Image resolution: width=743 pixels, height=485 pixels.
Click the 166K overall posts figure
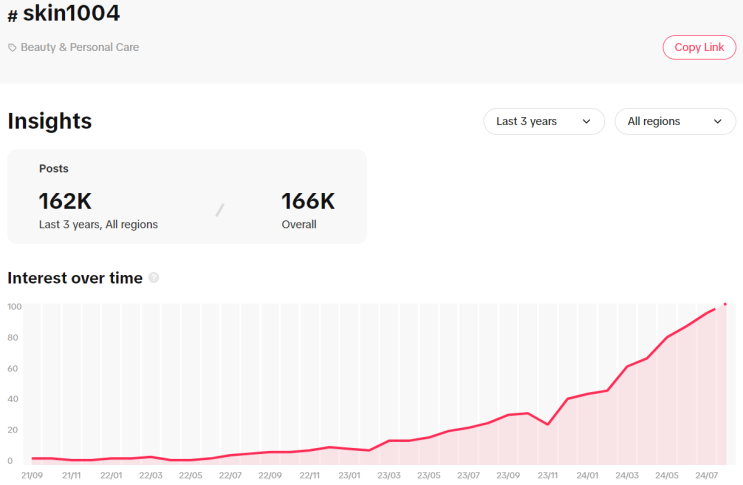308,201
